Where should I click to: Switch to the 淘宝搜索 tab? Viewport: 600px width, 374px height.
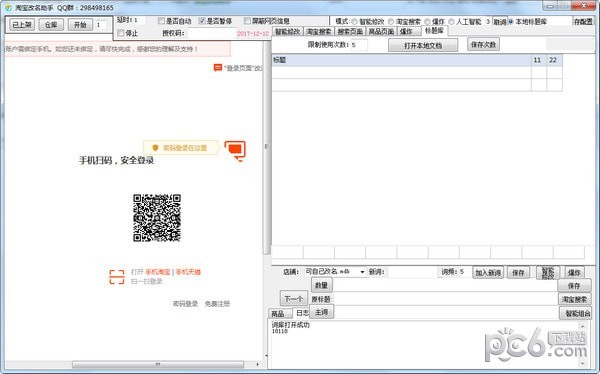point(319,31)
